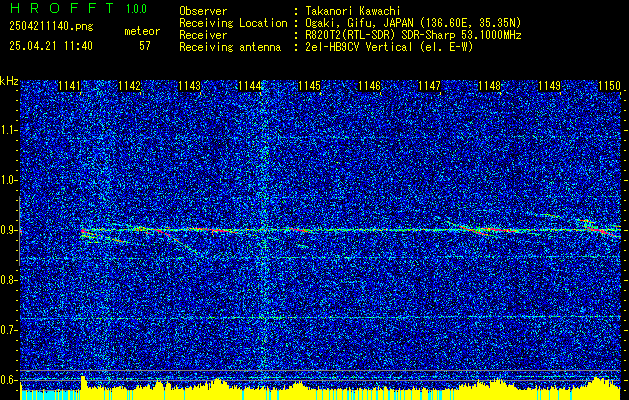This screenshot has height=400, width=629.
Task: Click the HROFFT 1.0.0 title text
Action: tap(78, 8)
